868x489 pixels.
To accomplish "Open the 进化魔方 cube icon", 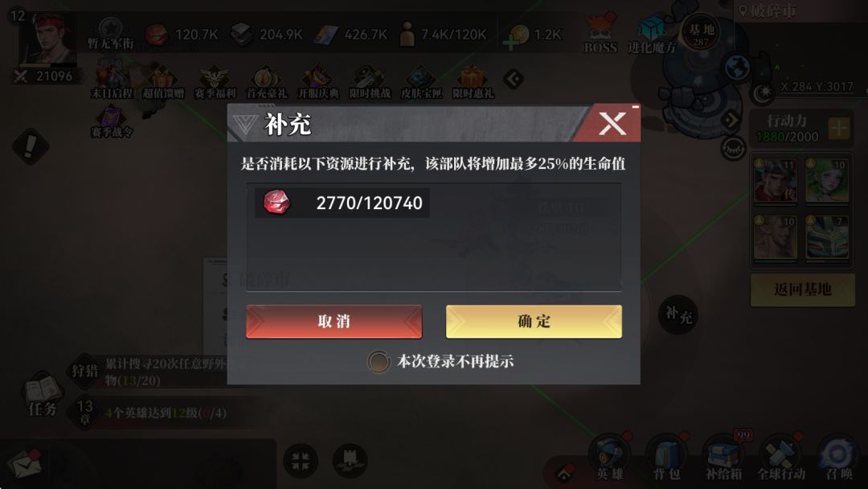I will pyautogui.click(x=652, y=35).
